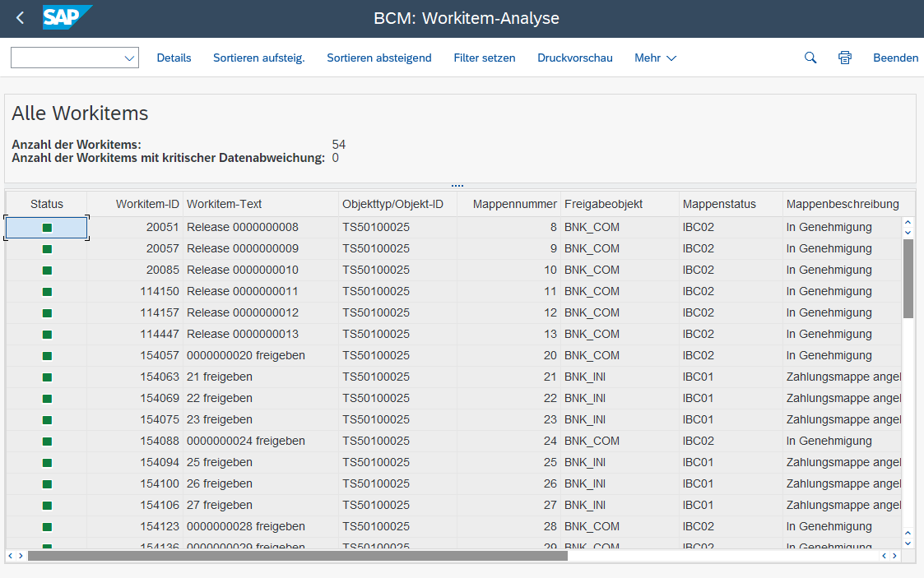Select row with Release 0000000011
Screen dimensions: 924x578
[x=242, y=291]
